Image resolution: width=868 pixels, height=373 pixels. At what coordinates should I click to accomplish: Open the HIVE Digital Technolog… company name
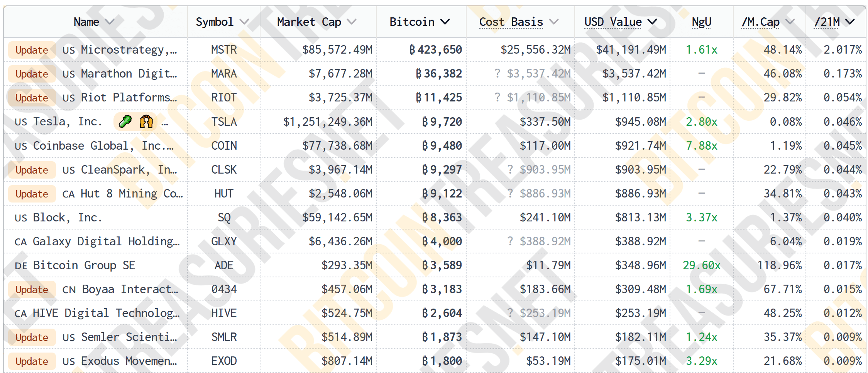point(106,313)
